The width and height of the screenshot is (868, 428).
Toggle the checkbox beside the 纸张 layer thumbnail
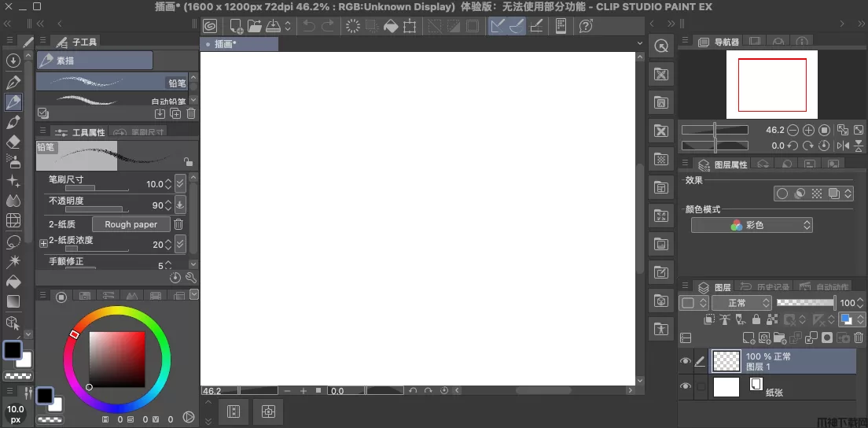coord(701,386)
